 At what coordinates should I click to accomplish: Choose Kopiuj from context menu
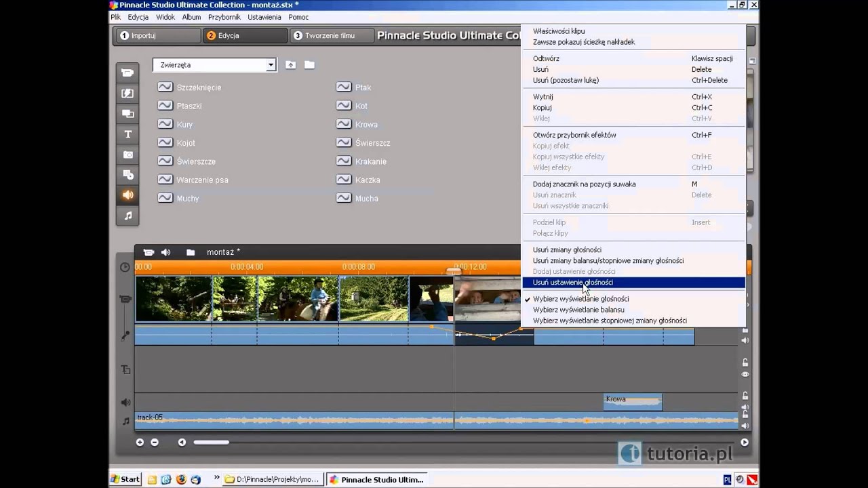(633, 108)
